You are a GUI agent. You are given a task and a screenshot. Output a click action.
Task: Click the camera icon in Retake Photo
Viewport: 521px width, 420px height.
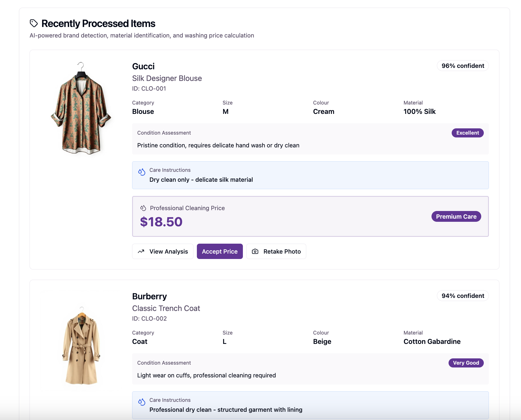[x=255, y=251]
